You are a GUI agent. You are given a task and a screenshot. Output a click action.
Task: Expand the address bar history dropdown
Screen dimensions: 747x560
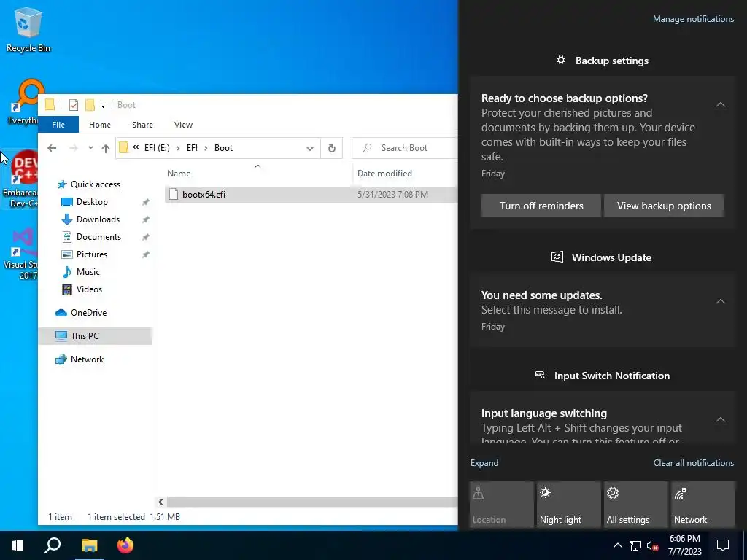point(309,148)
